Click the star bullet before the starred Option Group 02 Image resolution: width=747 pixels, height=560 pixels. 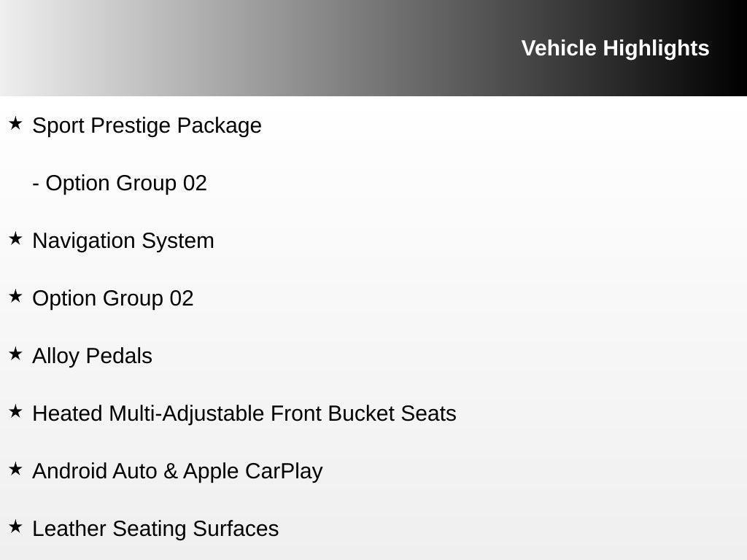click(15, 296)
